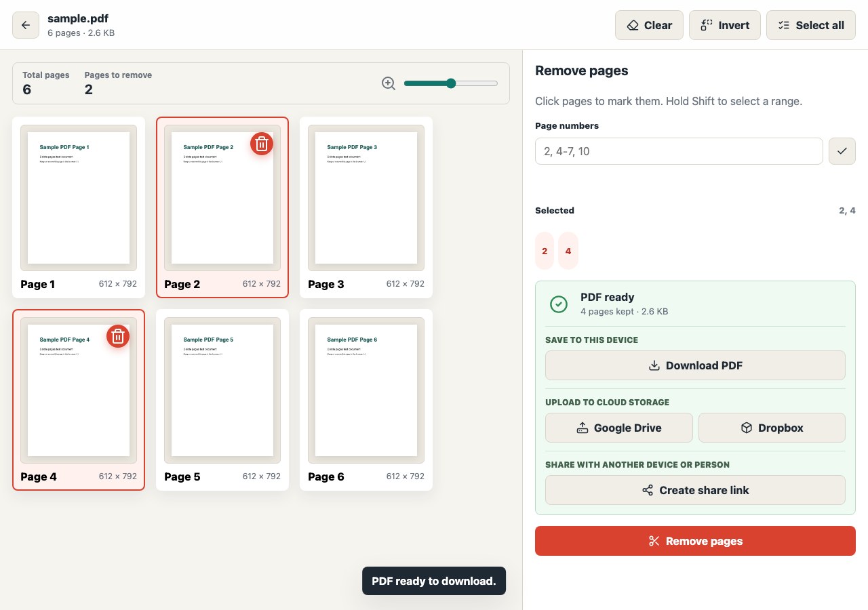Select the Page 1 thumbnail
Viewport: 868px width, 610px height.
pos(79,207)
